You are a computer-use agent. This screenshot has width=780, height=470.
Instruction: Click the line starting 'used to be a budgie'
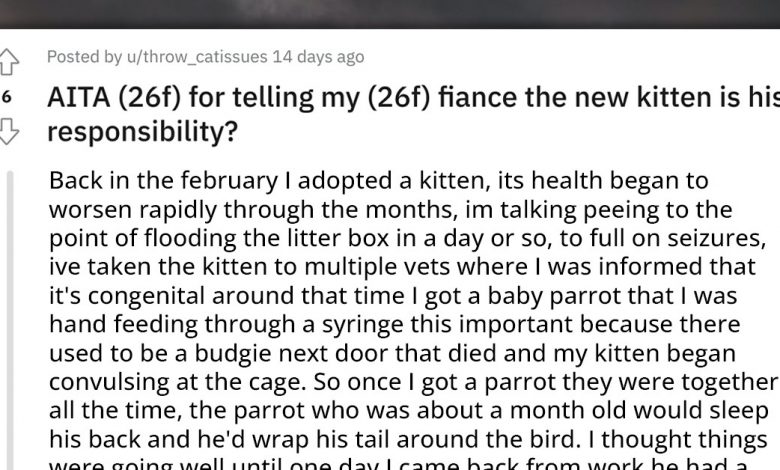[391, 355]
